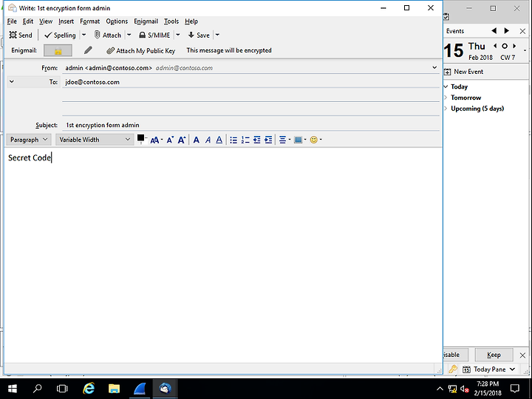Image resolution: width=532 pixels, height=399 pixels.
Task: Open the S/MIME dropdown arrow
Action: (178, 35)
